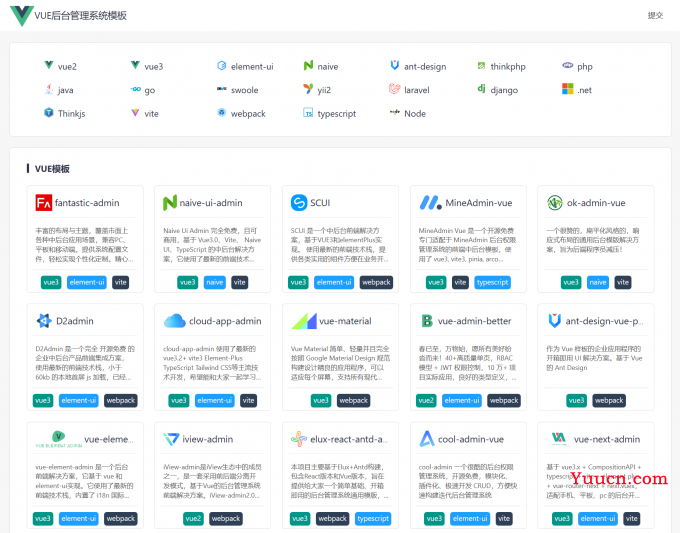Image resolution: width=680 pixels, height=533 pixels.
Task: Click the MineAdmin-vue title link
Action: tap(479, 203)
